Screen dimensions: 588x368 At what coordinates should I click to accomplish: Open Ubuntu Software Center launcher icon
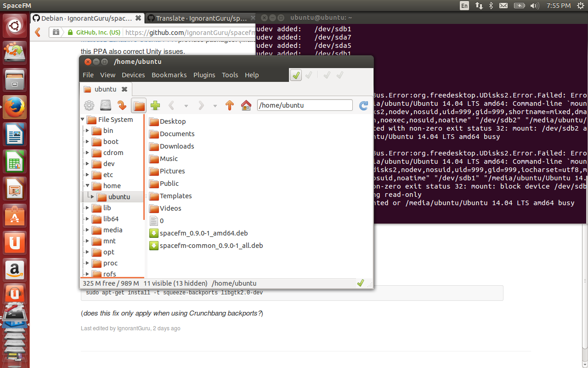(15, 216)
